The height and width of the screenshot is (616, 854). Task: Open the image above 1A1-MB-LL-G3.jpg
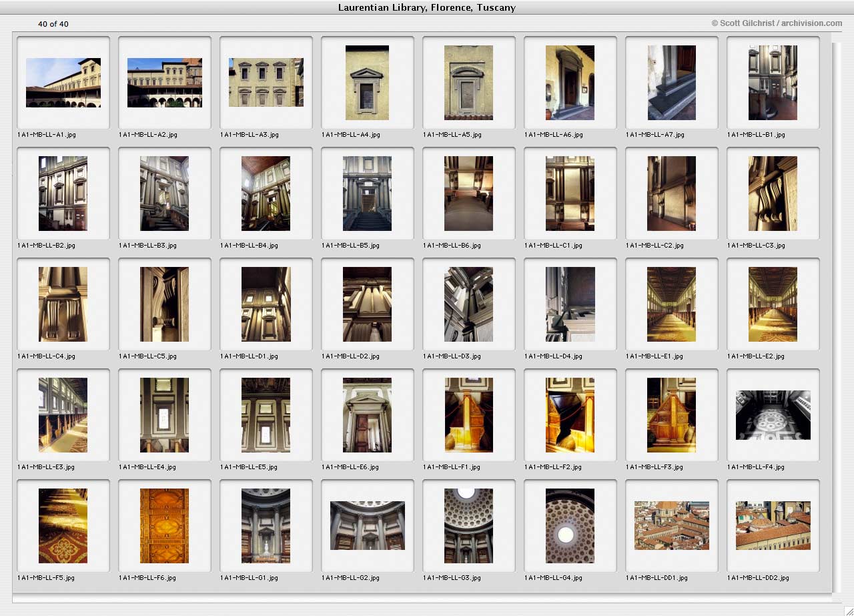[469, 526]
